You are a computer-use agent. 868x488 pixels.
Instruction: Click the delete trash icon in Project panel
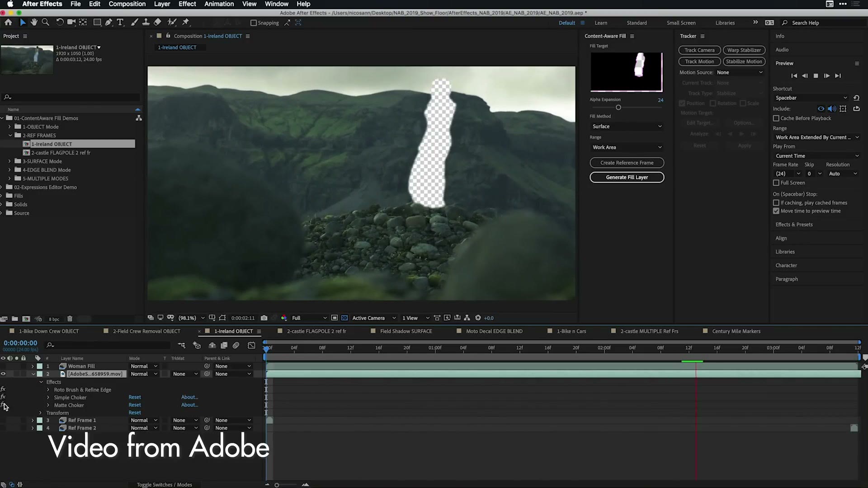pyautogui.click(x=70, y=319)
